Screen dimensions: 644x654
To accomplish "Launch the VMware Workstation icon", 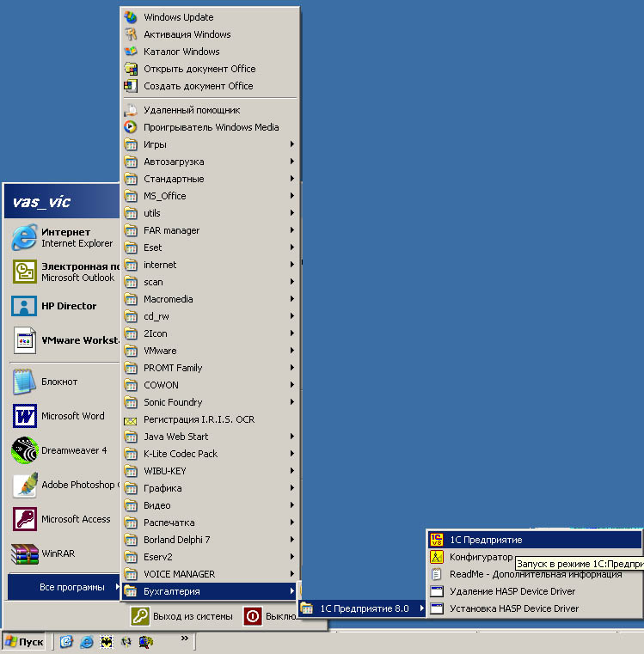I will tap(25, 340).
